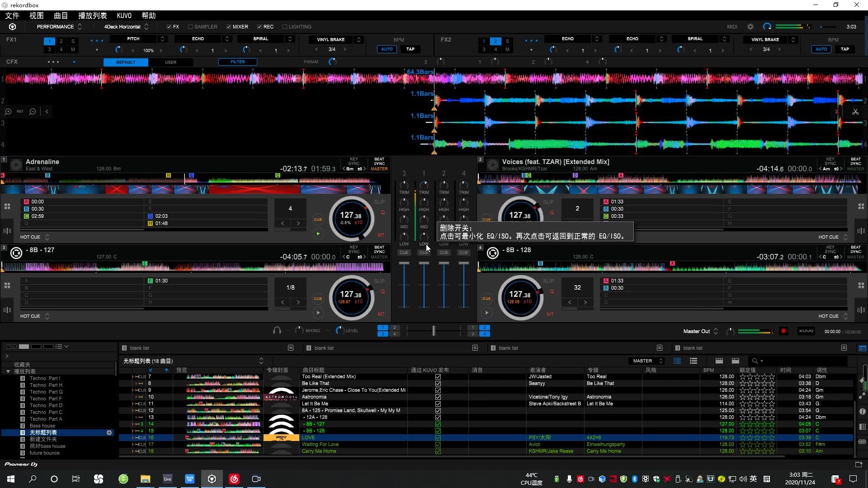Click the master record button

[783, 331]
